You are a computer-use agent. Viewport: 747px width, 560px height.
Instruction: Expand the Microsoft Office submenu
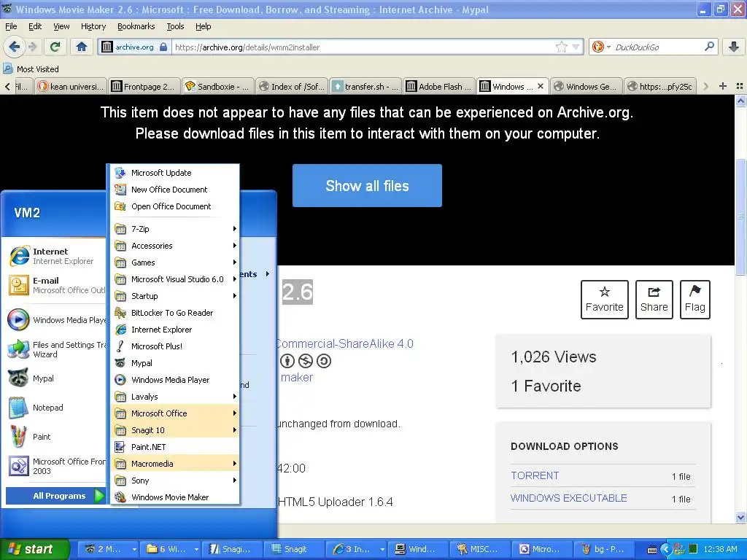(175, 413)
